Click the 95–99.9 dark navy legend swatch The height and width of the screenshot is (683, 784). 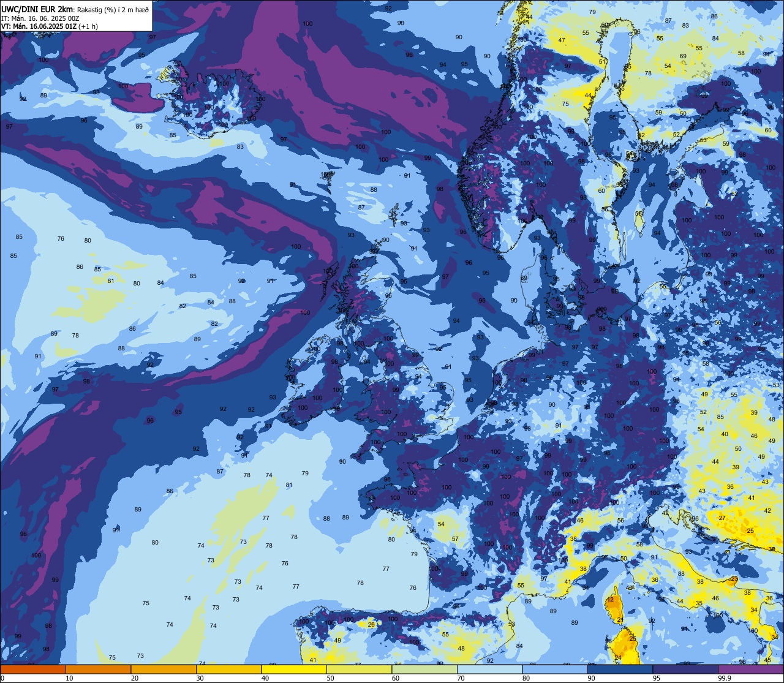pyautogui.click(x=685, y=669)
